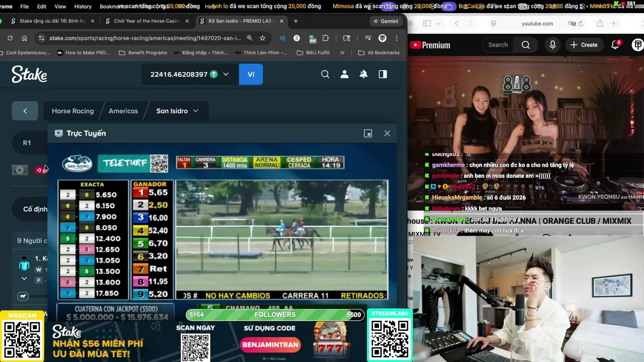
Task: Toggle Safari sidebar button
Action: coord(427,24)
